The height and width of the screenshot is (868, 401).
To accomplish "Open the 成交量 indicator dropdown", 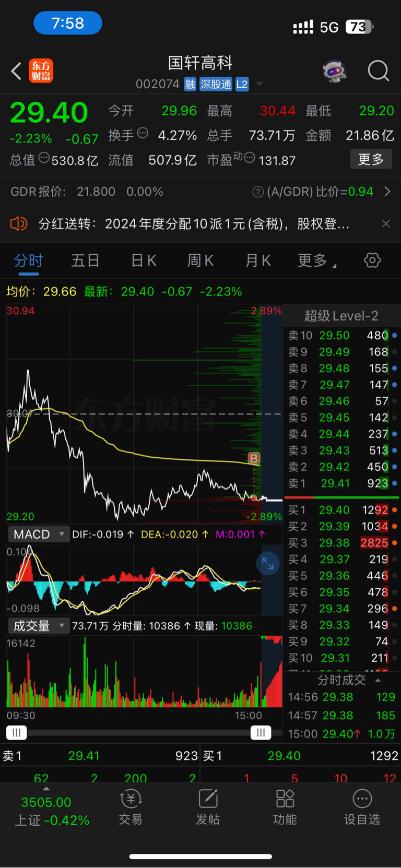I will coord(39,626).
